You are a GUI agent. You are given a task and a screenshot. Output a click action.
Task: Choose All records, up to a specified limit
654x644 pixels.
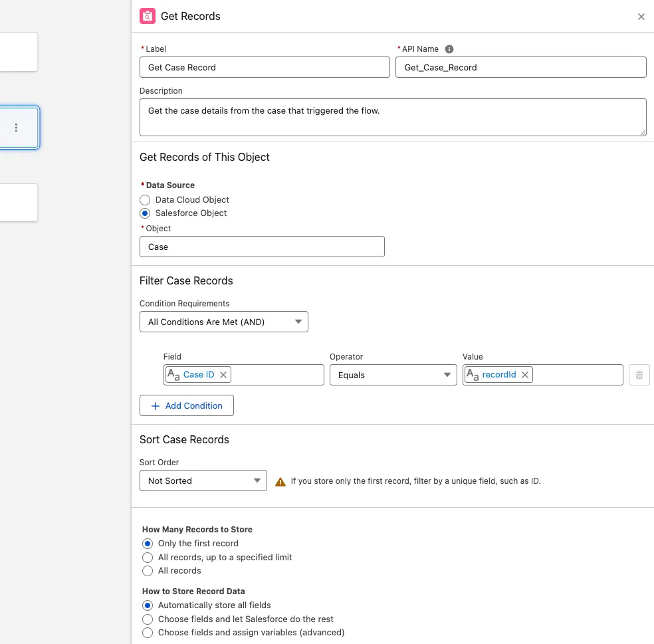point(148,557)
